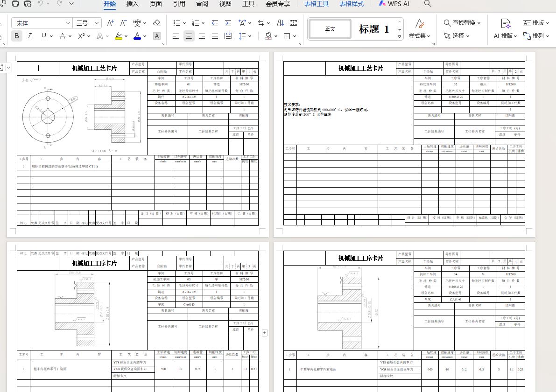Open line spacing options
Image resolution: width=556 pixels, height=392 pixels.
tap(242, 36)
